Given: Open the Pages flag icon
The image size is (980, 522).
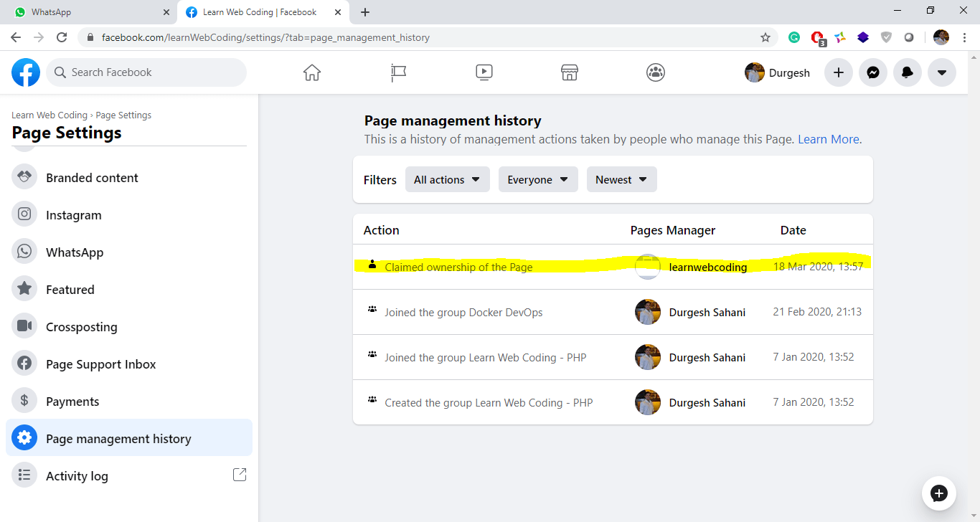Looking at the screenshot, I should tap(398, 72).
